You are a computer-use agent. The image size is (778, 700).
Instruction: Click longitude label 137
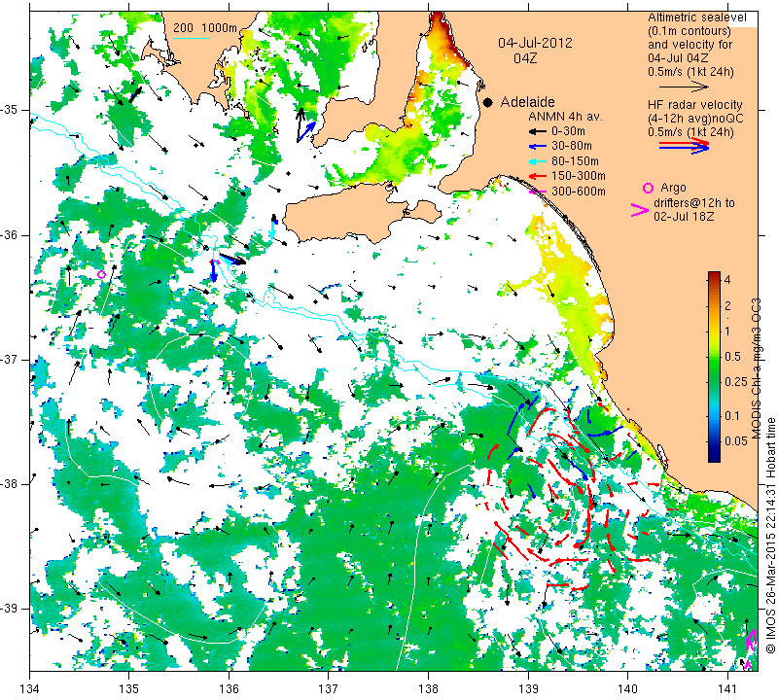click(x=329, y=689)
